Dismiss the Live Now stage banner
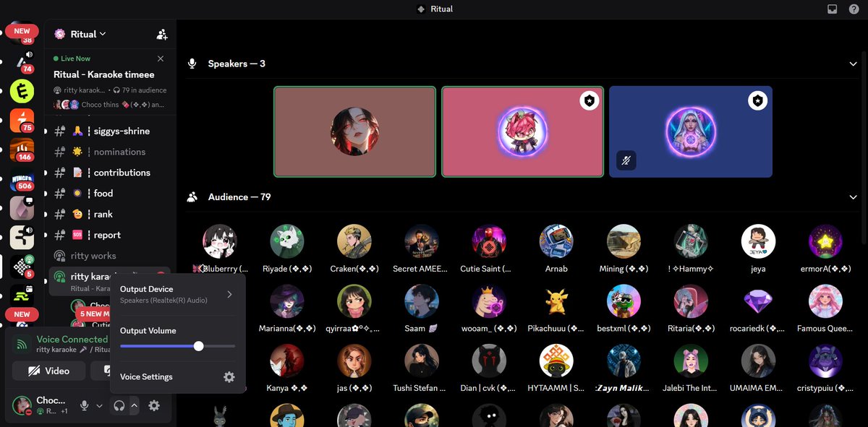Screen dimensions: 868x427 (x=161, y=59)
